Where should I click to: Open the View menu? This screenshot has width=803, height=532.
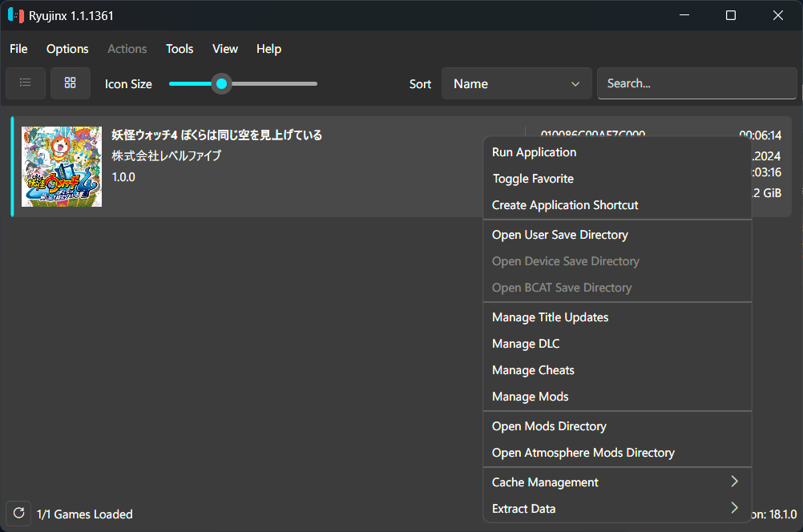pyautogui.click(x=225, y=49)
